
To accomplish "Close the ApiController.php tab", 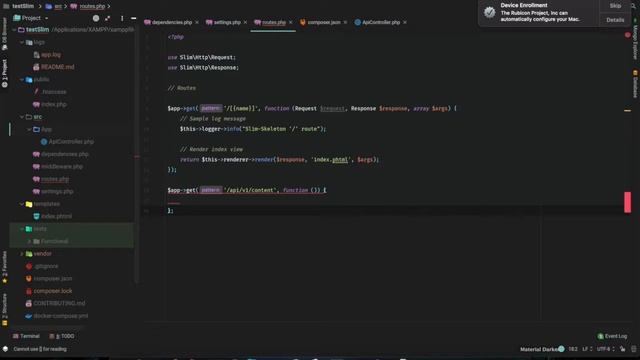I will coord(404,22).
